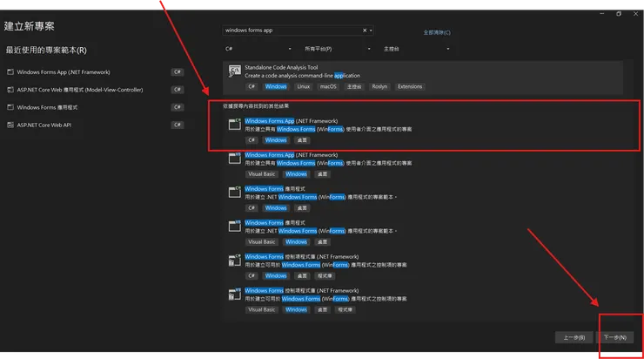The height and width of the screenshot is (359, 644).
Task: Click the 程式庫 tag on the C# 控制項程式庫 template
Action: click(x=325, y=276)
